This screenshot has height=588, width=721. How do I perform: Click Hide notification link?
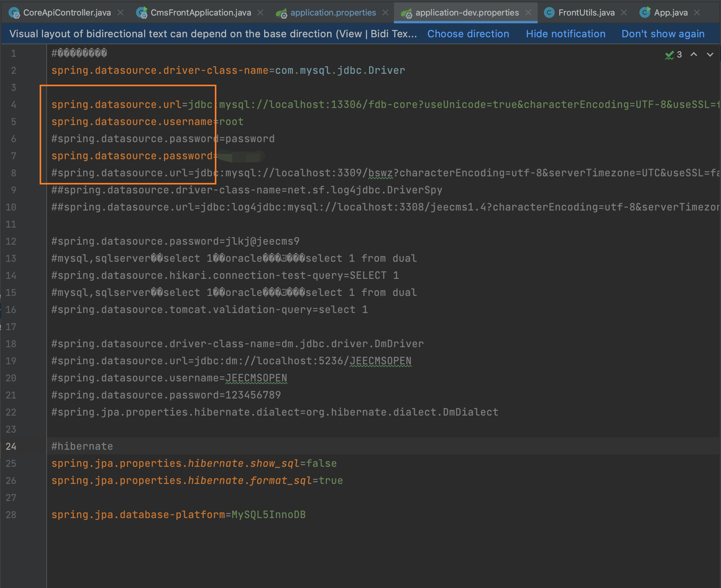click(x=566, y=34)
